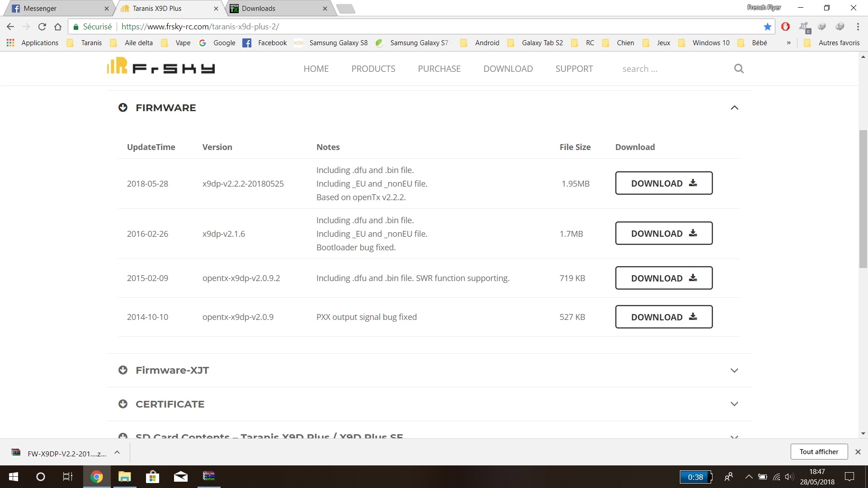868x488 pixels.
Task: Download firmware x9dp-v2.2.2-20180525
Action: coord(664,183)
